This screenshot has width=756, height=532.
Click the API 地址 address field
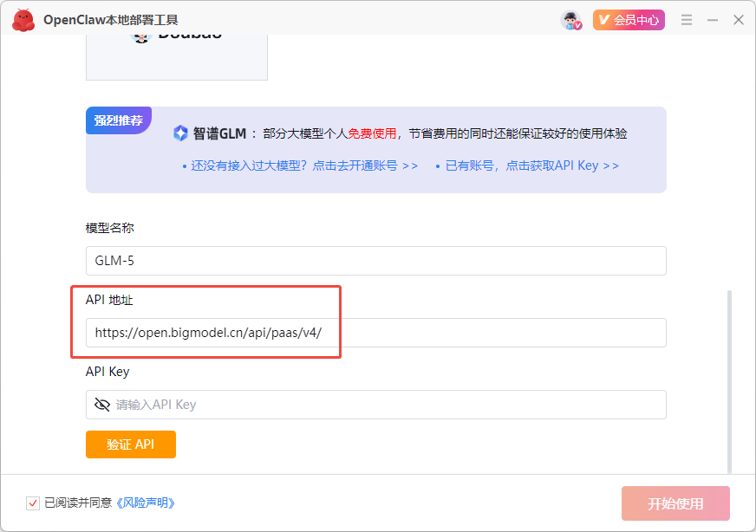(x=376, y=333)
